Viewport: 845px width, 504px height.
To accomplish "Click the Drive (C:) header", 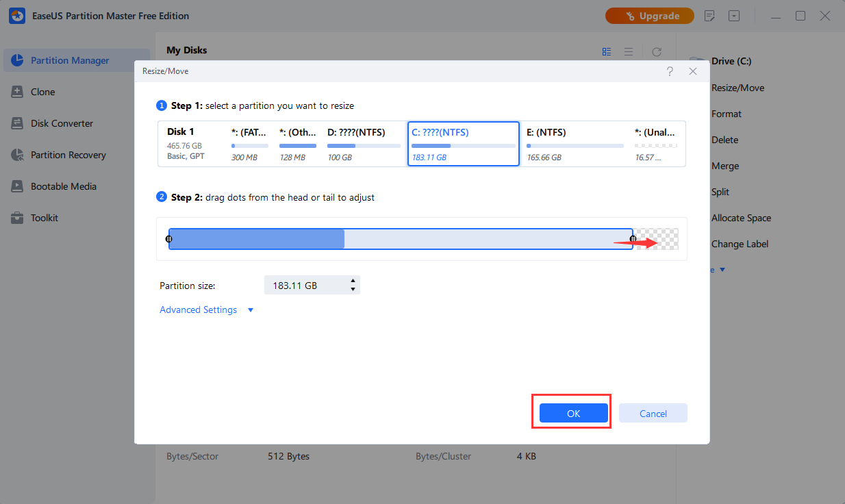I will 731,61.
